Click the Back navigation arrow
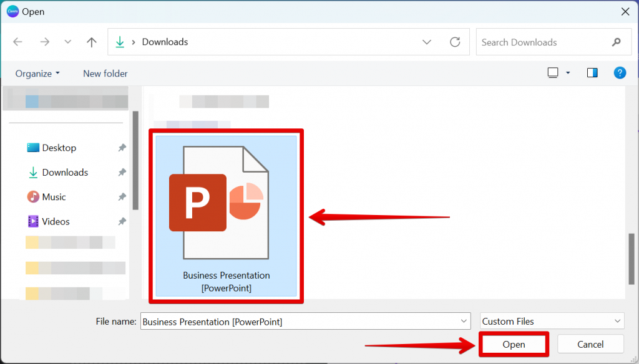639x364 pixels. (x=17, y=42)
